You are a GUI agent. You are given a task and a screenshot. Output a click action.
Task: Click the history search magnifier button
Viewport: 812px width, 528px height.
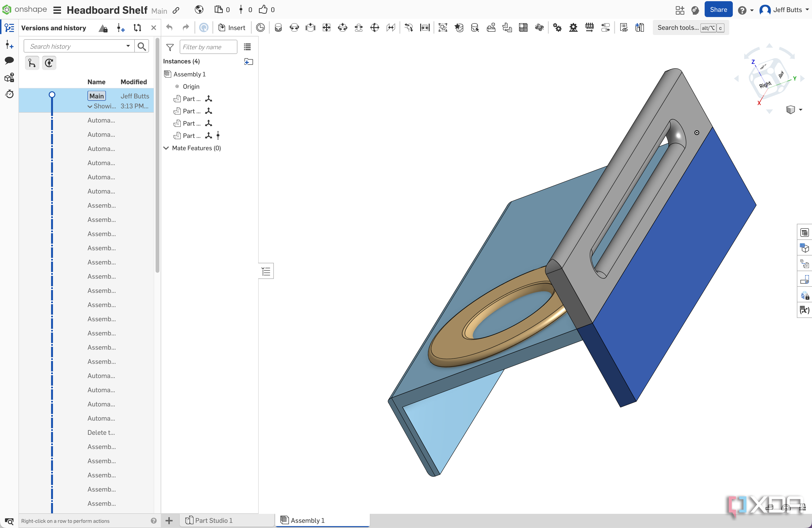point(142,46)
